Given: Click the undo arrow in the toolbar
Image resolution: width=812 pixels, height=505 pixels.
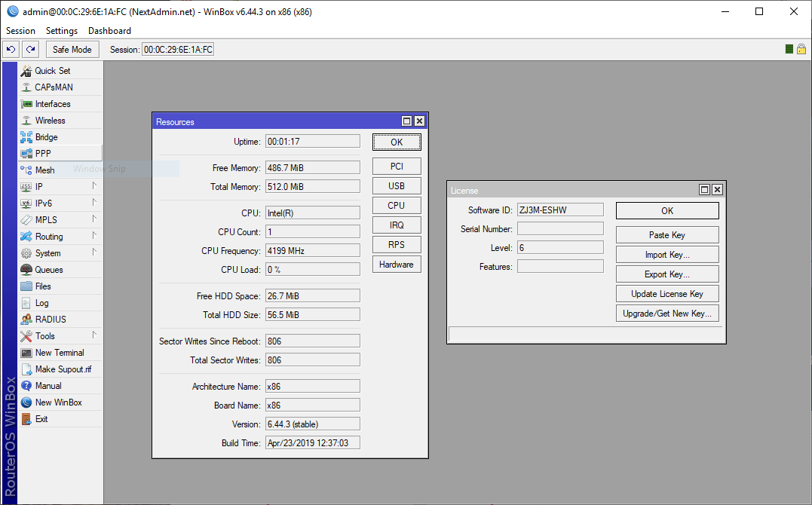Looking at the screenshot, I should [11, 48].
